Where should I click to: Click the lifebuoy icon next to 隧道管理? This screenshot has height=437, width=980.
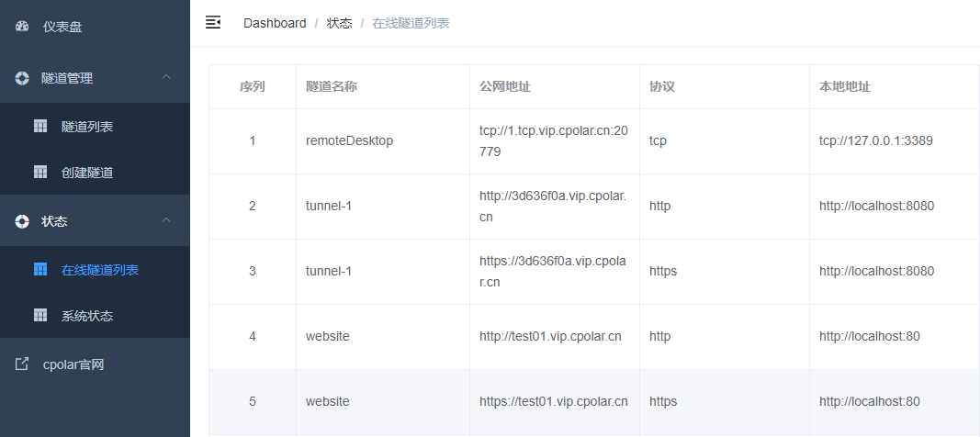click(22, 79)
